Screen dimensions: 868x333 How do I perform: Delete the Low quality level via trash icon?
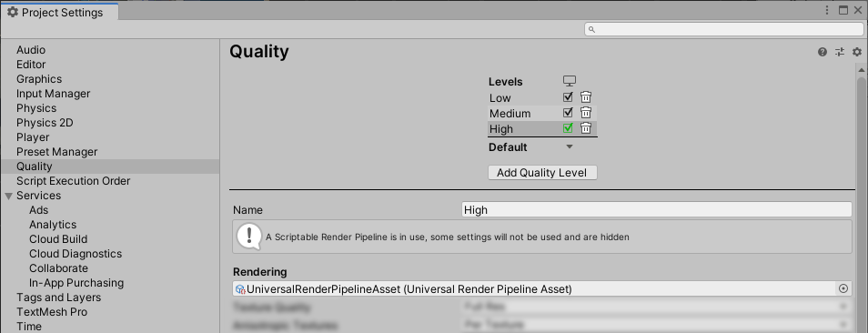coord(586,97)
